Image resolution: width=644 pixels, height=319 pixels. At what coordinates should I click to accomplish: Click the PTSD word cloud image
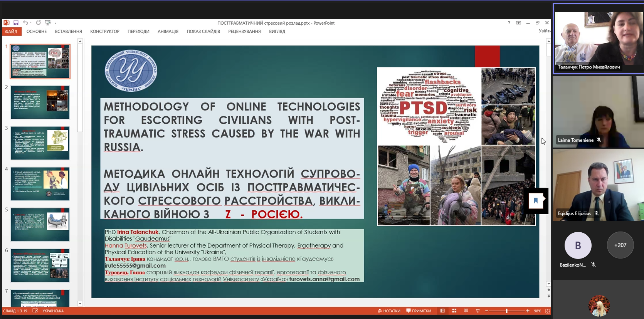pos(429,106)
